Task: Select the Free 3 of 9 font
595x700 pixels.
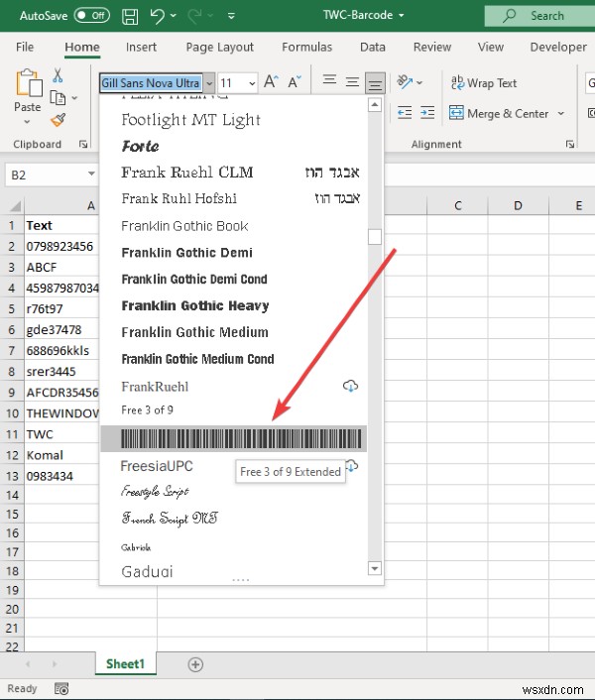Action: (147, 410)
